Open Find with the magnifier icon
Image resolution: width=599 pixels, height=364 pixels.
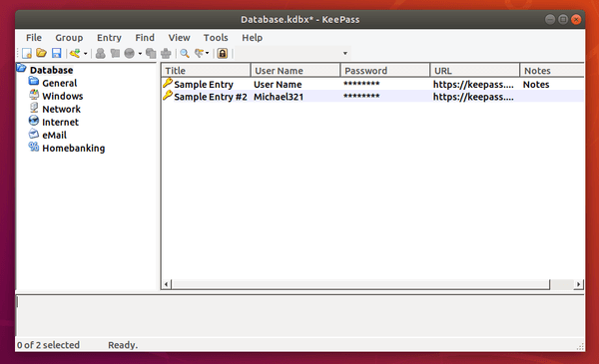coord(185,53)
